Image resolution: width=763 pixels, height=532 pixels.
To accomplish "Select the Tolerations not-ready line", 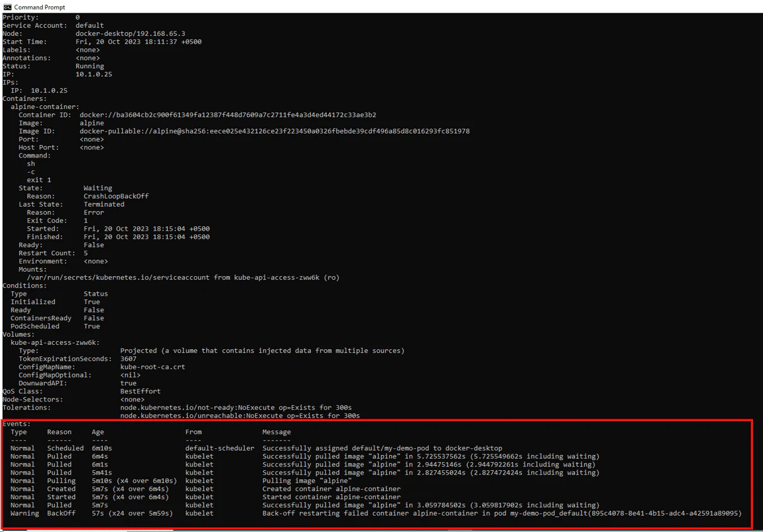I will (x=236, y=407).
